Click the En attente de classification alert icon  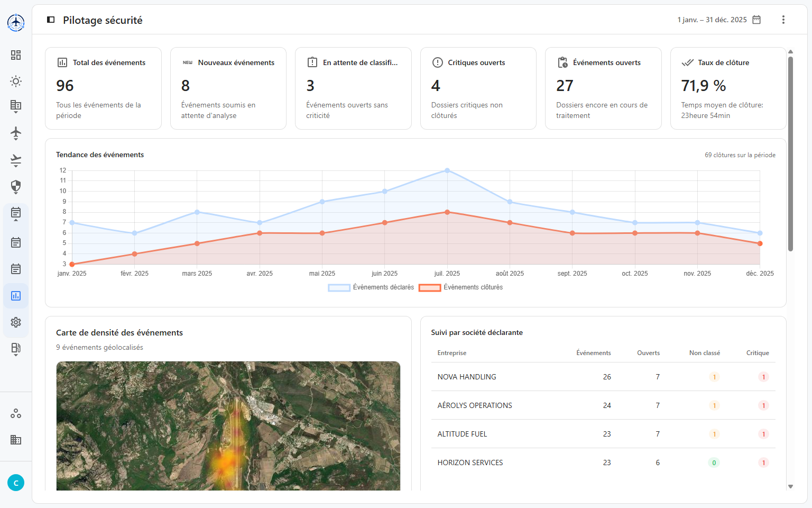(312, 62)
